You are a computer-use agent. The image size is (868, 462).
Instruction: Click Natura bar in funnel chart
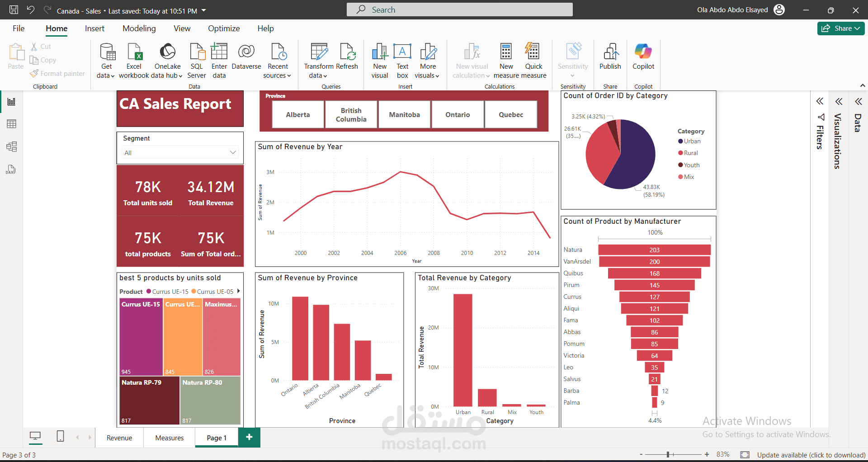point(654,250)
